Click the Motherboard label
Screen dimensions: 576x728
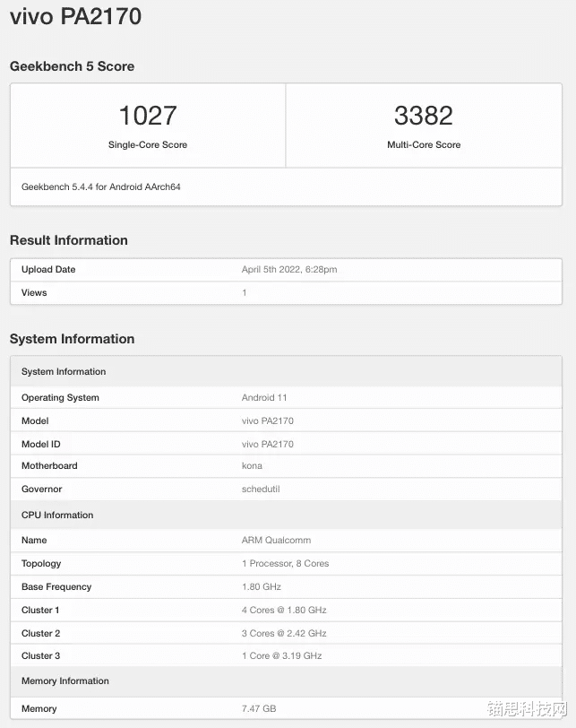[x=49, y=465]
